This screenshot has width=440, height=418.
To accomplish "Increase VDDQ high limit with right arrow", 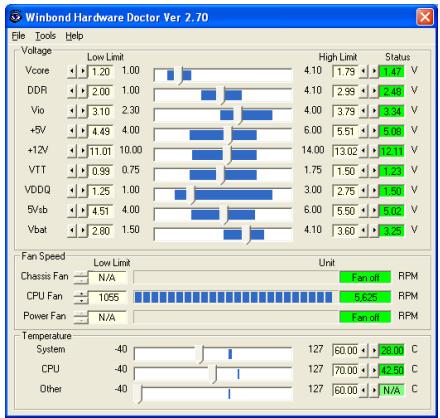I will (x=374, y=191).
